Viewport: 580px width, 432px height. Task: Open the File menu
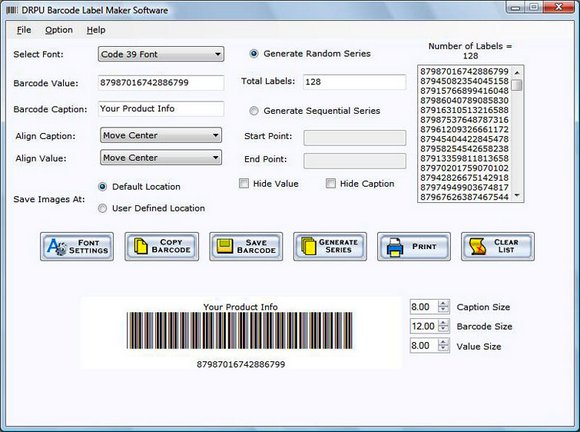click(24, 30)
